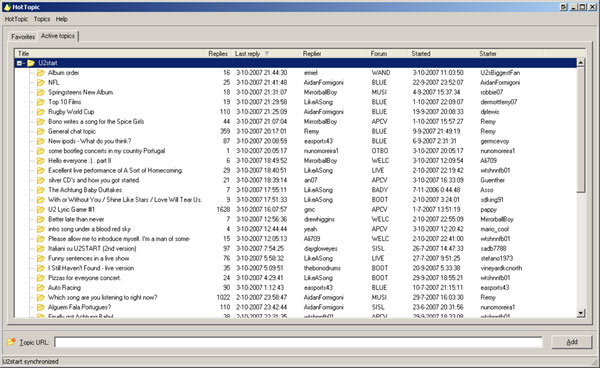Image resolution: width=600 pixels, height=368 pixels.
Task: Click starter stefano1973
Action: pos(497,259)
